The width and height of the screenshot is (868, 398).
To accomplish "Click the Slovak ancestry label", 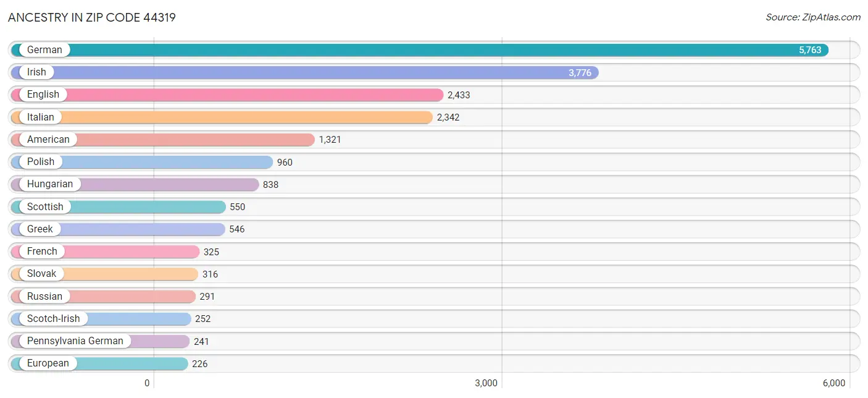I will click(42, 274).
